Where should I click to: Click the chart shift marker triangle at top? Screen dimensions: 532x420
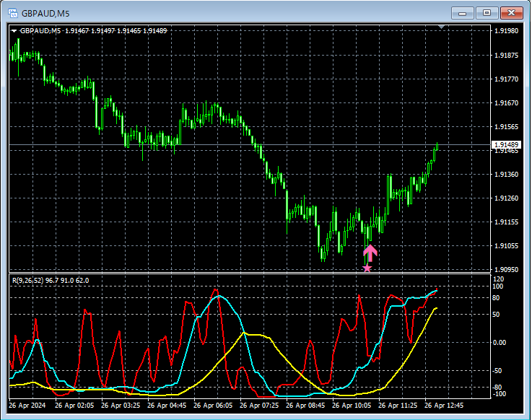(x=442, y=27)
